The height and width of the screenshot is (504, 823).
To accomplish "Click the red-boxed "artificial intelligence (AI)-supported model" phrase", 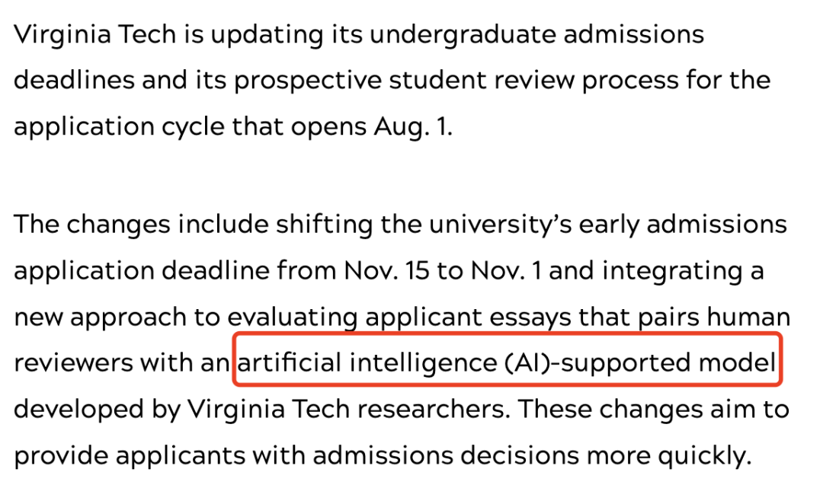I will pyautogui.click(x=507, y=363).
